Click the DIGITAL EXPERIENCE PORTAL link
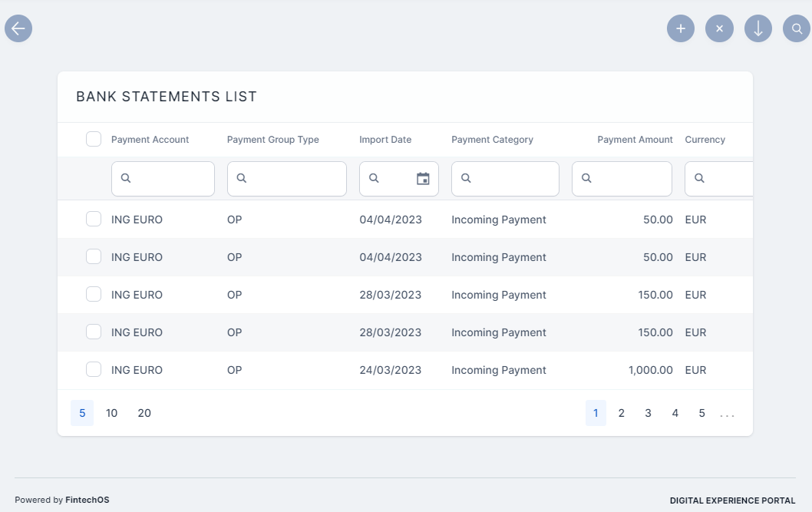The width and height of the screenshot is (812, 512). (732, 500)
